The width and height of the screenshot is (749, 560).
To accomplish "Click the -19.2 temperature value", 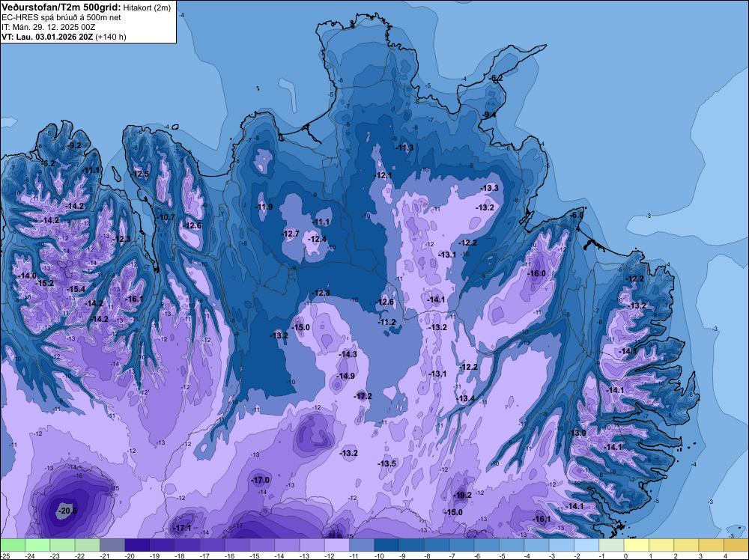I will (x=461, y=495).
